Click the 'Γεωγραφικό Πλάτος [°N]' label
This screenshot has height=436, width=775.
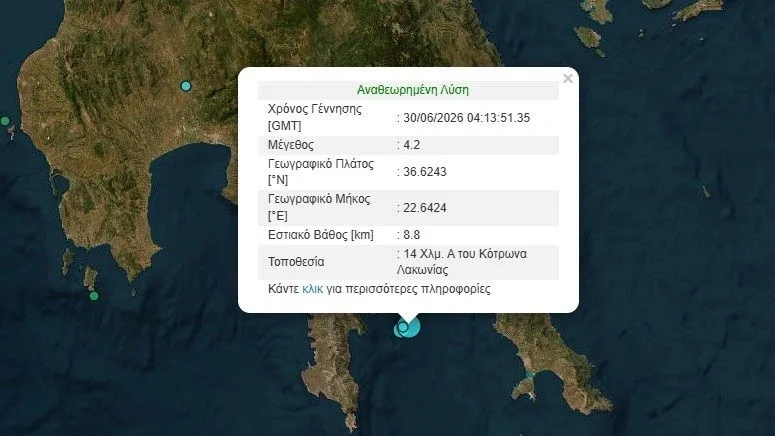pyautogui.click(x=321, y=172)
